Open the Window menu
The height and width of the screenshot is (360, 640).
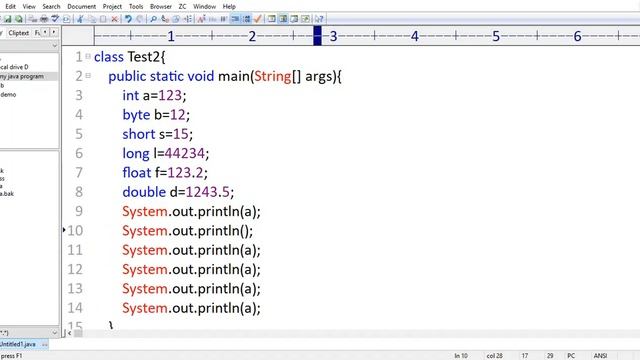[204, 7]
